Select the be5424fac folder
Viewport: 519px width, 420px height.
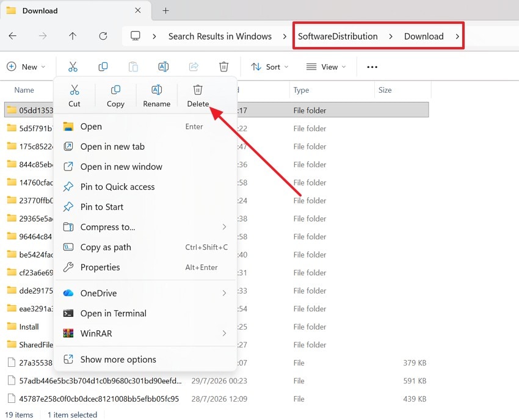click(30, 255)
